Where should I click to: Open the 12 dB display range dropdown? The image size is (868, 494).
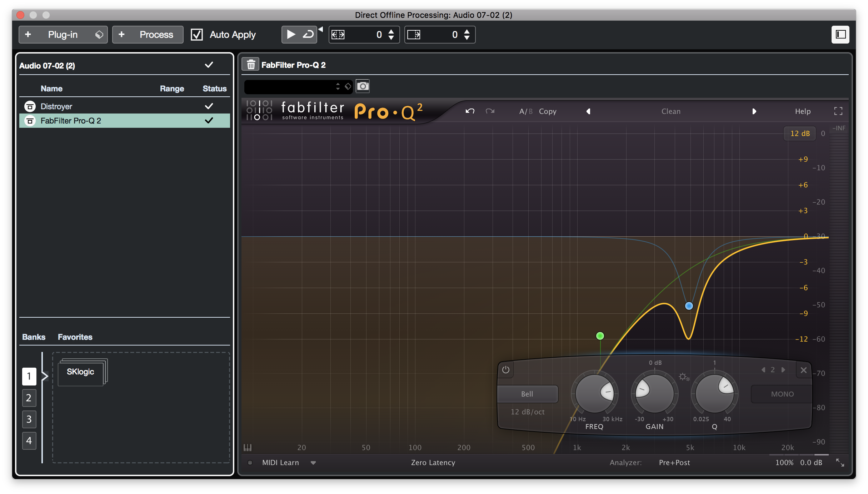[800, 133]
